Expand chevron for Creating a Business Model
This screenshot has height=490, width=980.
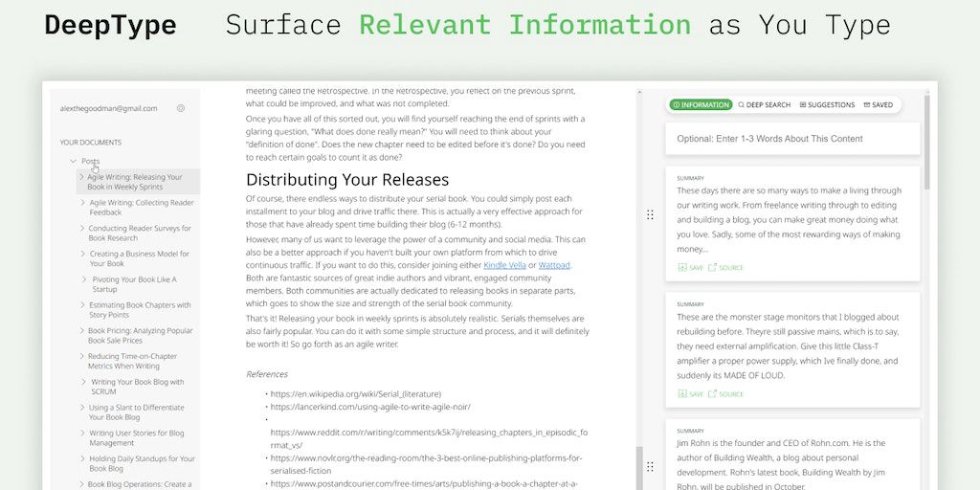[x=84, y=254]
